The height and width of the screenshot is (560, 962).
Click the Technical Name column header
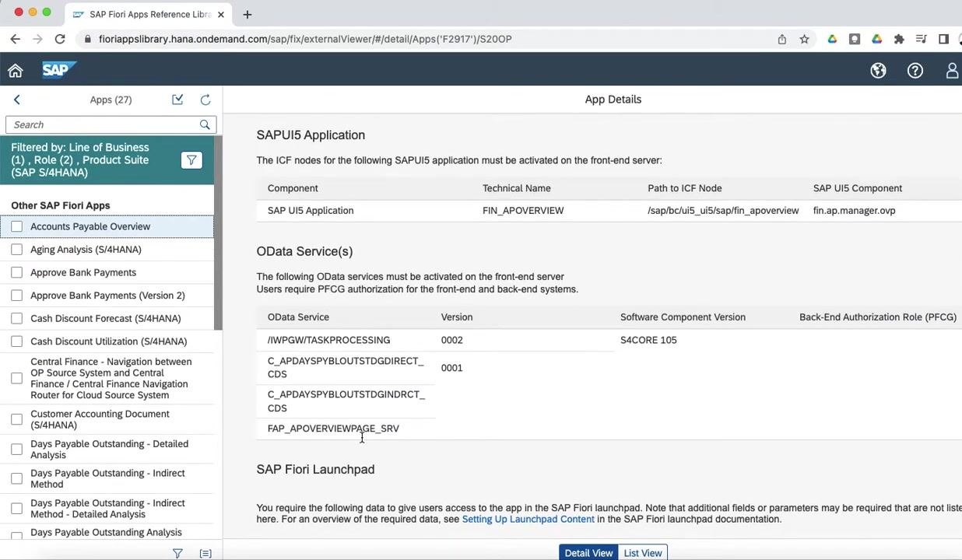[516, 188]
